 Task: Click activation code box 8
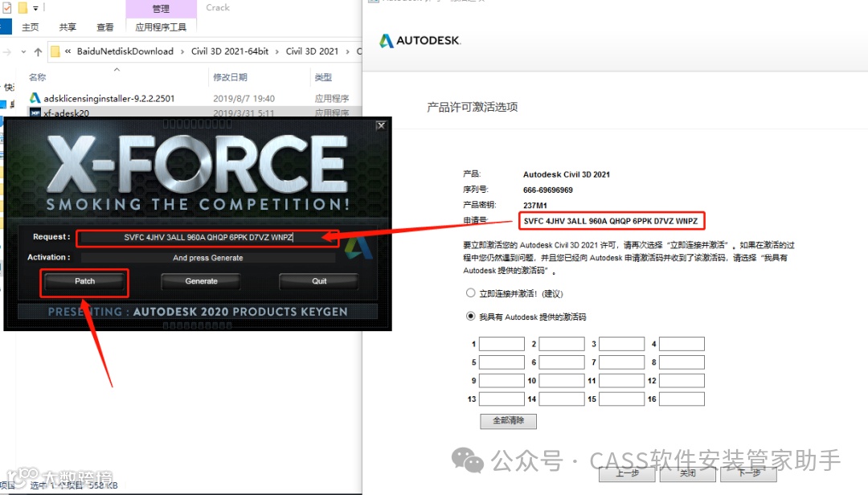(682, 362)
